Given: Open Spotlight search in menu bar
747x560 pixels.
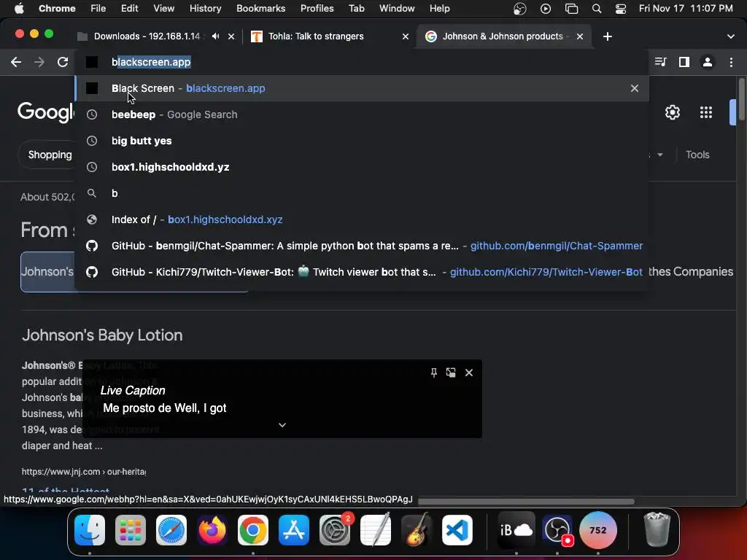Looking at the screenshot, I should [x=597, y=8].
